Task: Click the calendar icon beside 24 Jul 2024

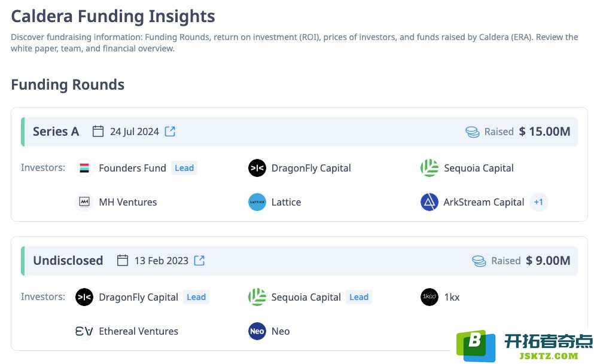Action: pos(98,131)
